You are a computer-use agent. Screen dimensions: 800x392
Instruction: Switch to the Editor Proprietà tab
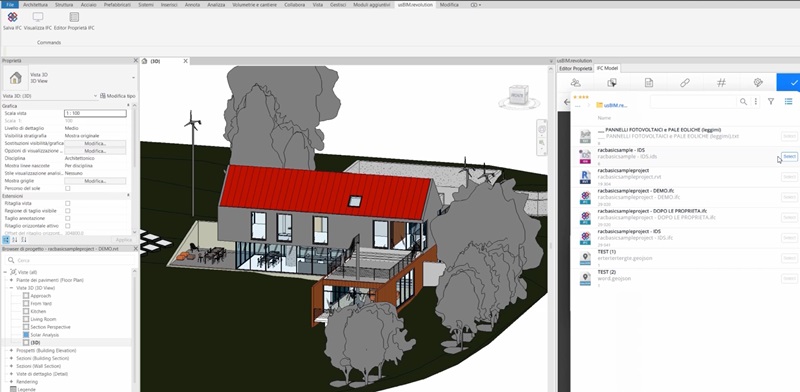(576, 68)
